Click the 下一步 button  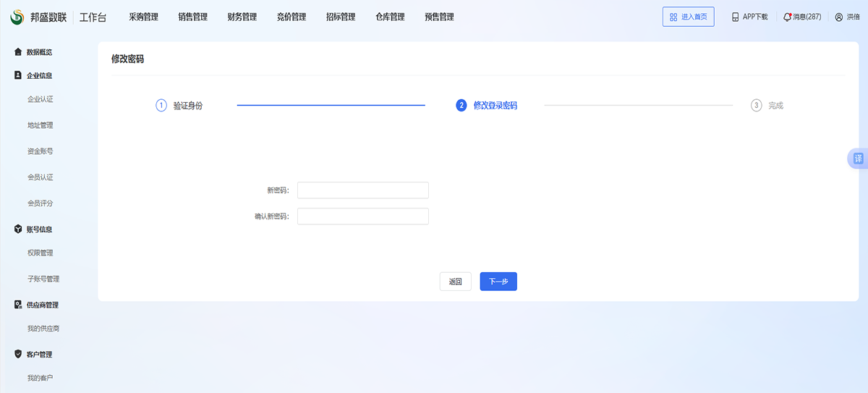tap(498, 282)
